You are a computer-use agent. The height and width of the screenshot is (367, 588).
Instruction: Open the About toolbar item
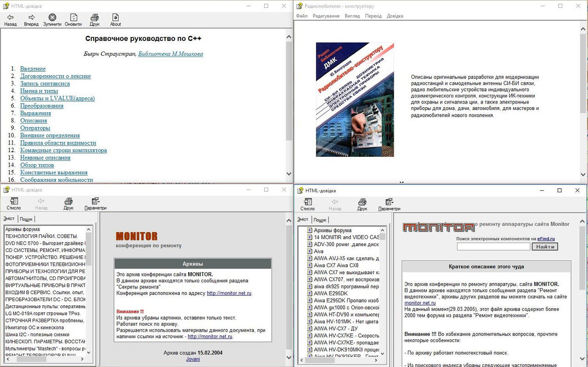point(115,20)
